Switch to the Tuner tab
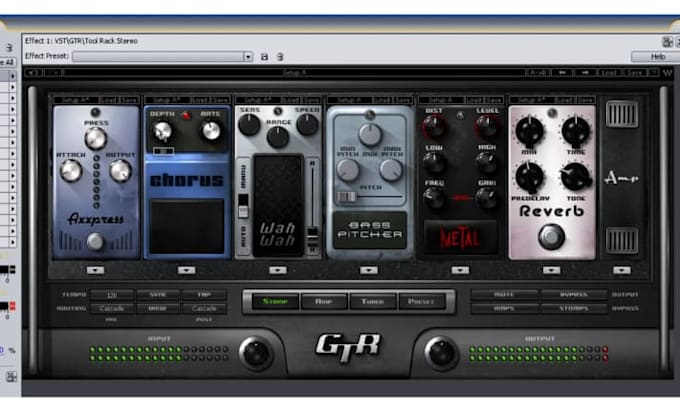 (x=373, y=301)
